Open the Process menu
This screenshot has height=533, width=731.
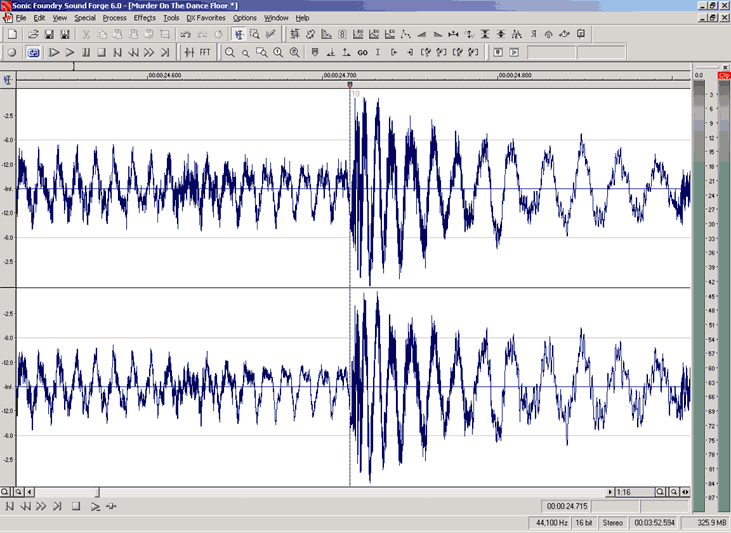(x=114, y=18)
